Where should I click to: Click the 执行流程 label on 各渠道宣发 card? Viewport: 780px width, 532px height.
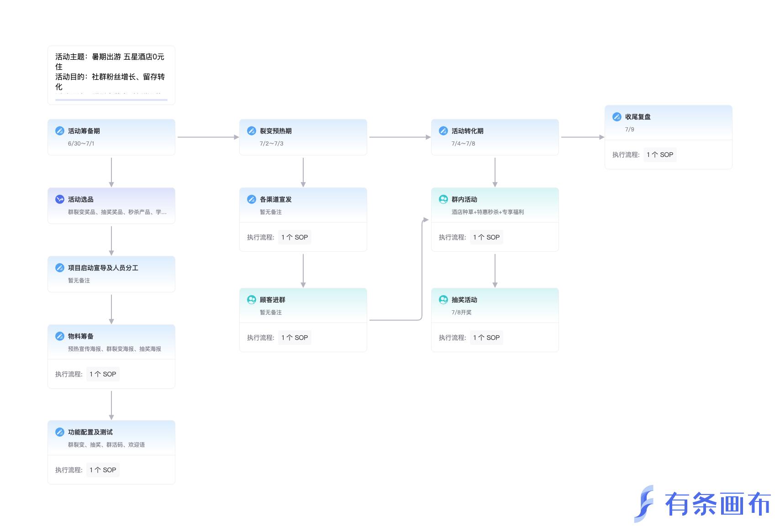pos(261,237)
